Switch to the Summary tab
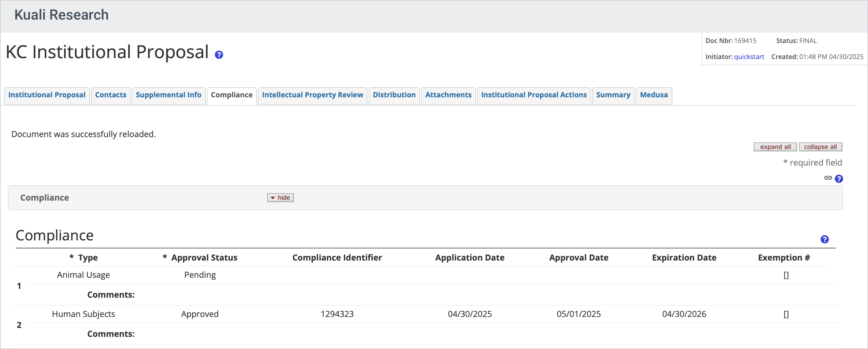Screen dimensions: 868x349 point(613,95)
